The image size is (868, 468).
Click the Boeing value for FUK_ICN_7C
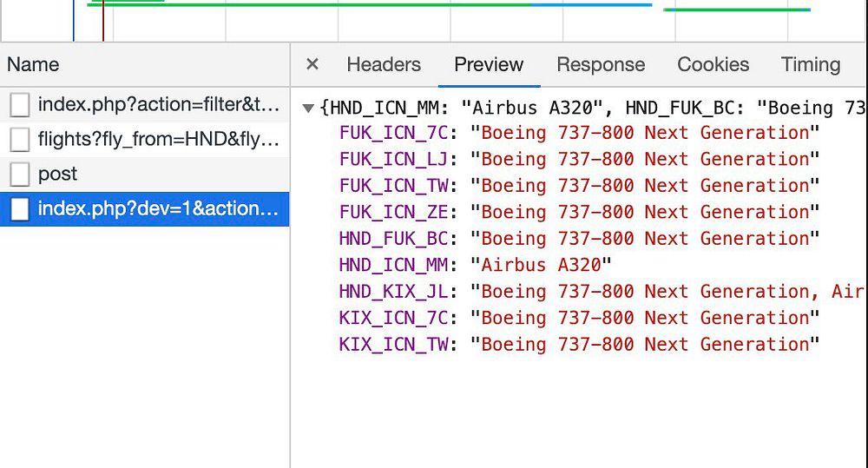click(644, 133)
